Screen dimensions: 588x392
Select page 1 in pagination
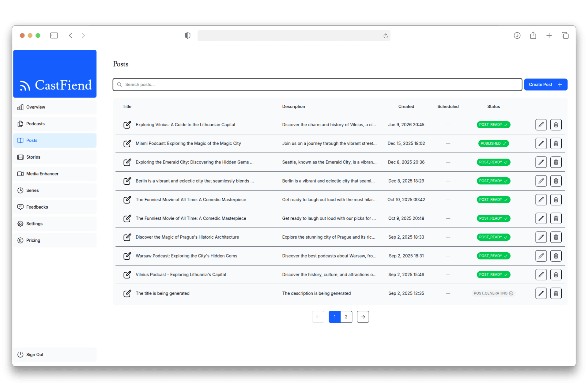(x=334, y=317)
